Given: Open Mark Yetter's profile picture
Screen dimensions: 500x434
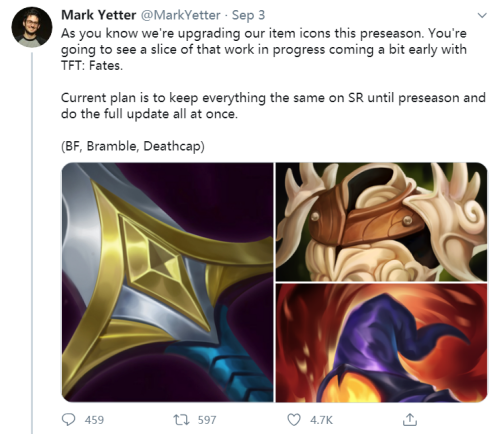Looking at the screenshot, I should click(32, 27).
